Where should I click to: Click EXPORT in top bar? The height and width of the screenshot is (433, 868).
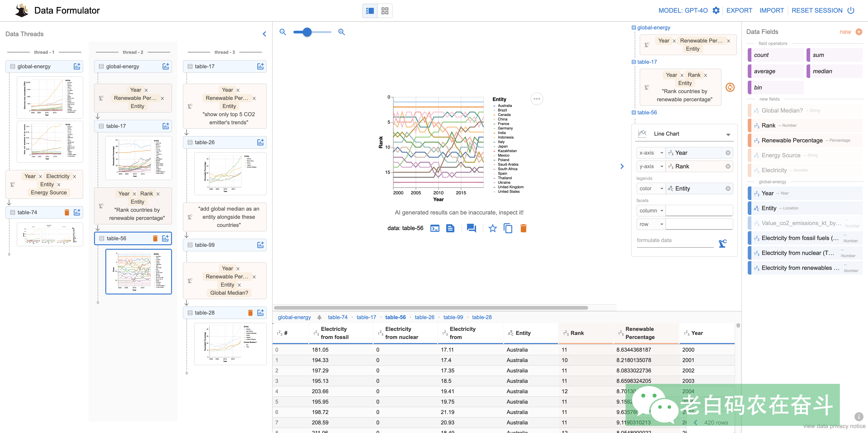[x=739, y=10]
